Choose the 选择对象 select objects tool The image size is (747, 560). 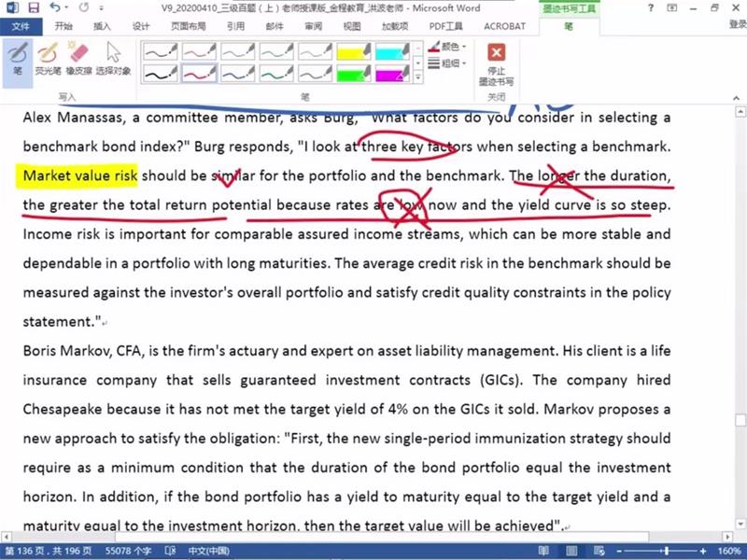click(113, 59)
